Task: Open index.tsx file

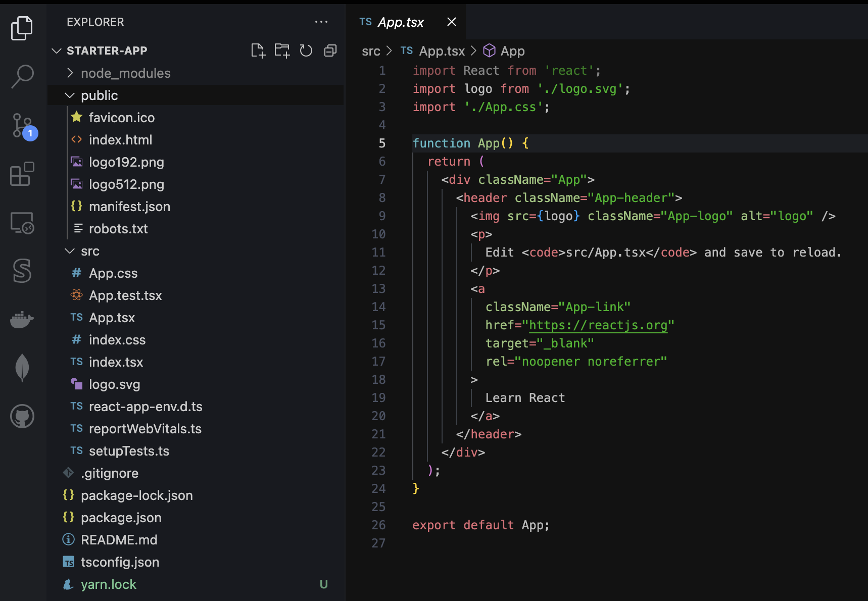Action: coord(196,362)
